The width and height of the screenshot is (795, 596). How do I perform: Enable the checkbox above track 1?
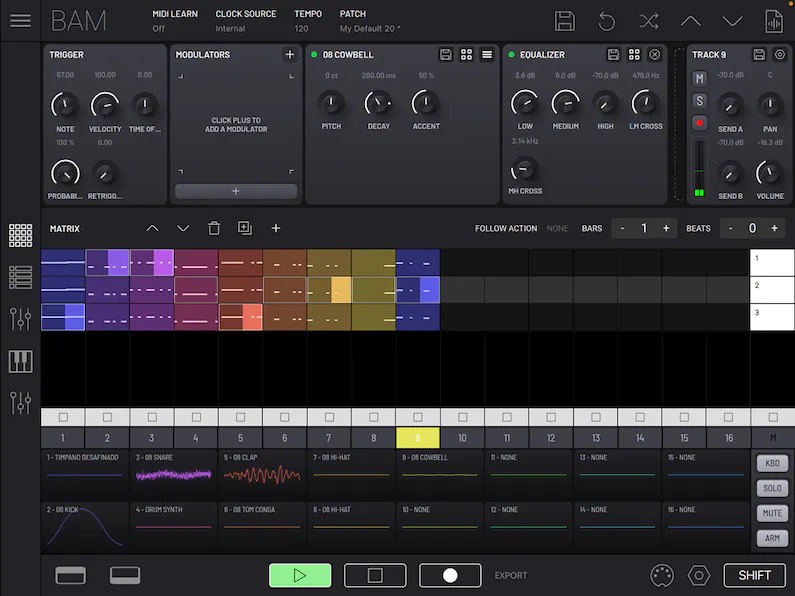(x=63, y=417)
